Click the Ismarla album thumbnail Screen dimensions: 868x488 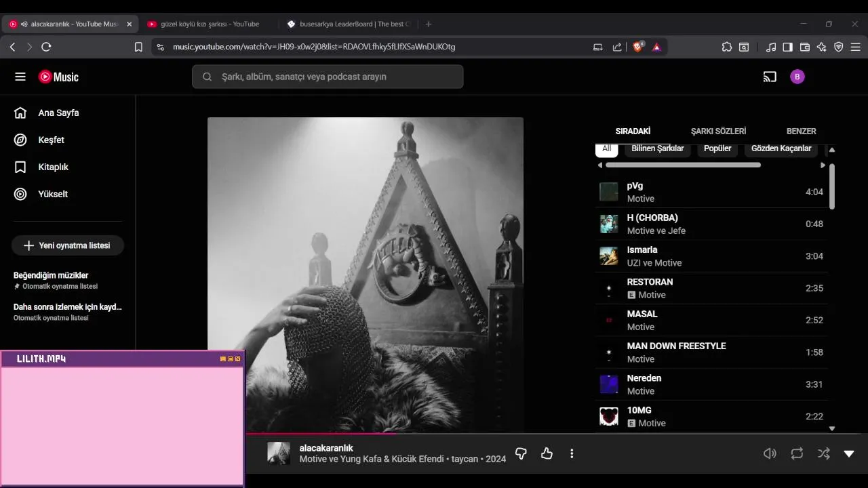pyautogui.click(x=609, y=256)
